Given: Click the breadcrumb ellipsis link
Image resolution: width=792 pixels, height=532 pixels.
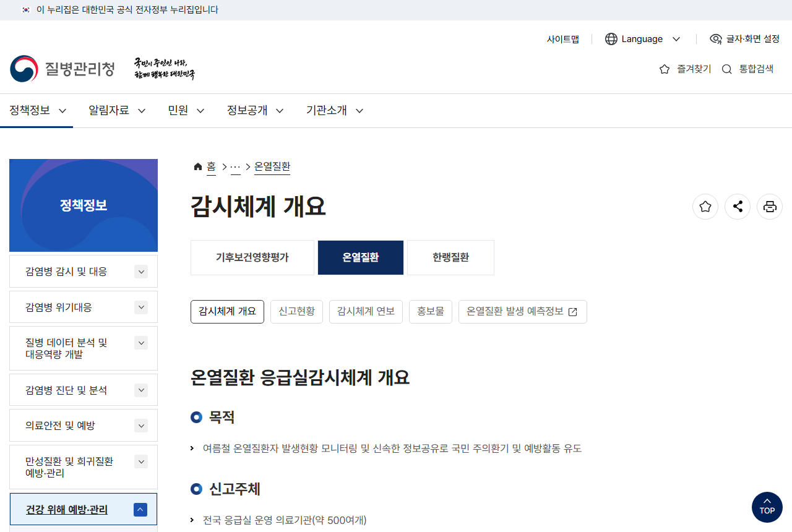Looking at the screenshot, I should pyautogui.click(x=235, y=166).
